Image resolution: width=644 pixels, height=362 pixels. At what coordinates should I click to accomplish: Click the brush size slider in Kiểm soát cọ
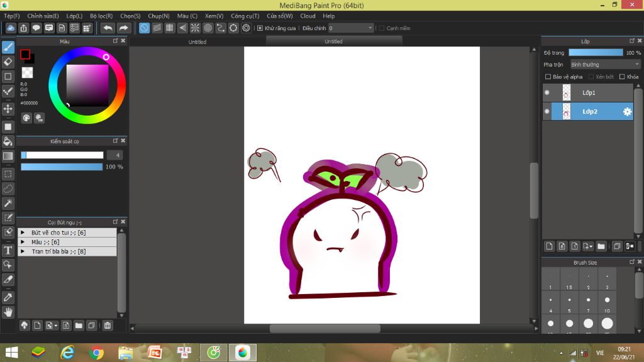(62, 155)
